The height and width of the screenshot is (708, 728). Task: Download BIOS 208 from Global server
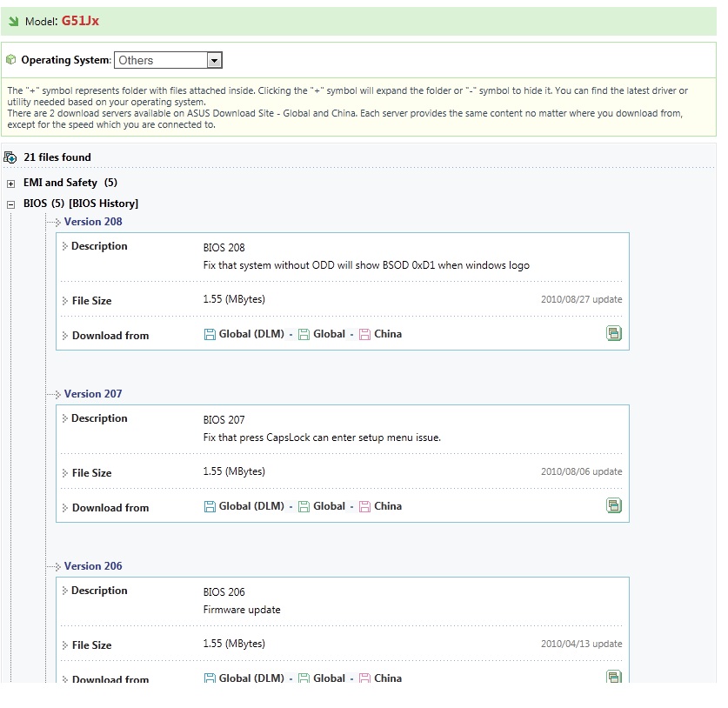pos(329,334)
